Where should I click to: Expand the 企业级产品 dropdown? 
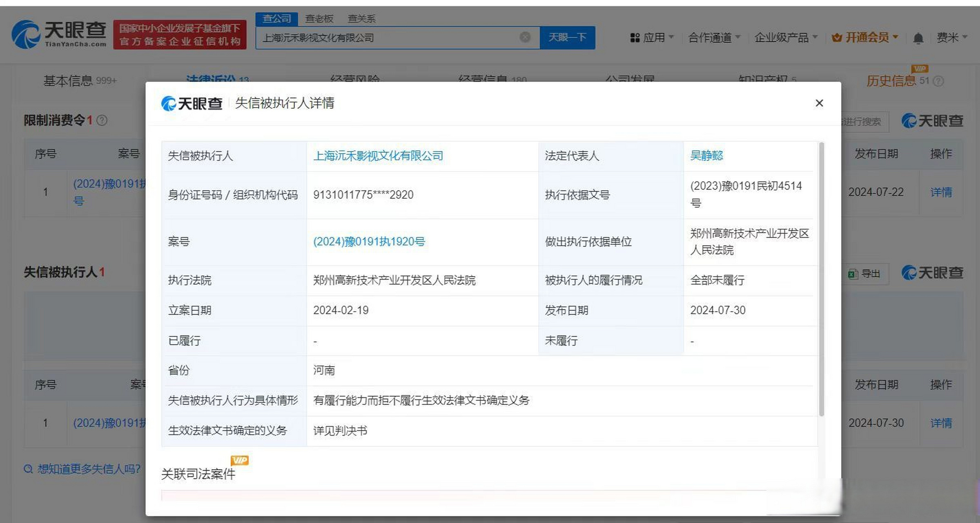[786, 38]
